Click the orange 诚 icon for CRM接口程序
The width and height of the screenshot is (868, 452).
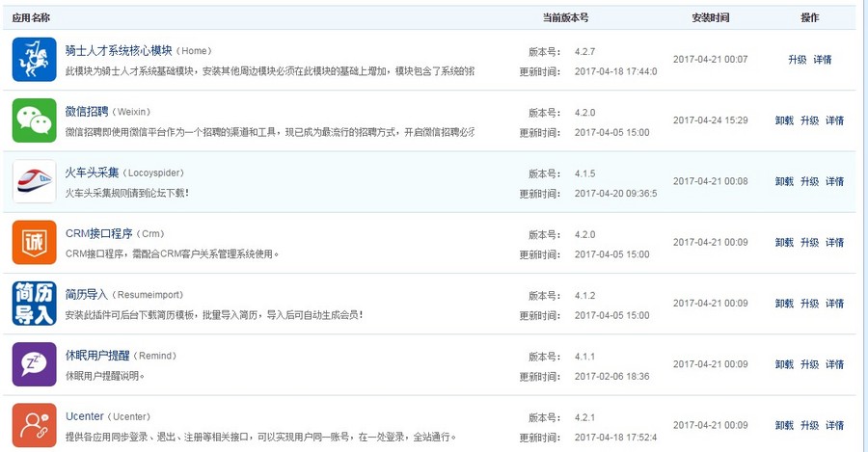[x=35, y=242]
